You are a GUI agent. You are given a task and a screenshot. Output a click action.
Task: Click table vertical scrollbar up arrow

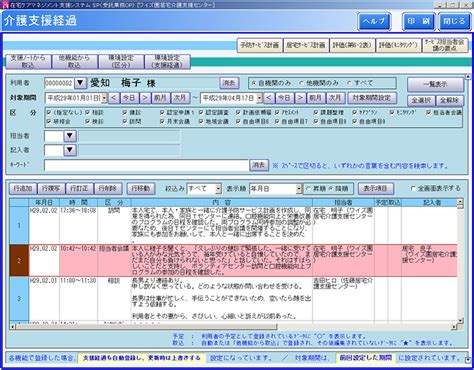(x=460, y=202)
